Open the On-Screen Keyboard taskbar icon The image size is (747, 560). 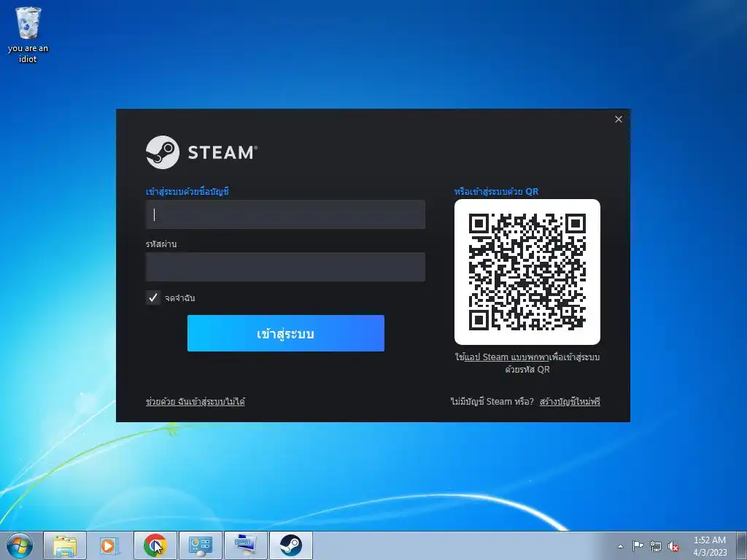coord(245,545)
